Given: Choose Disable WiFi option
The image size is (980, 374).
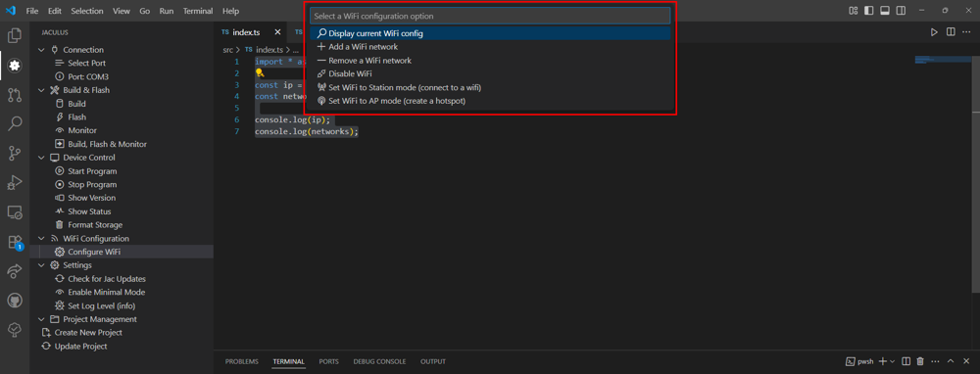Looking at the screenshot, I should pyautogui.click(x=490, y=73).
